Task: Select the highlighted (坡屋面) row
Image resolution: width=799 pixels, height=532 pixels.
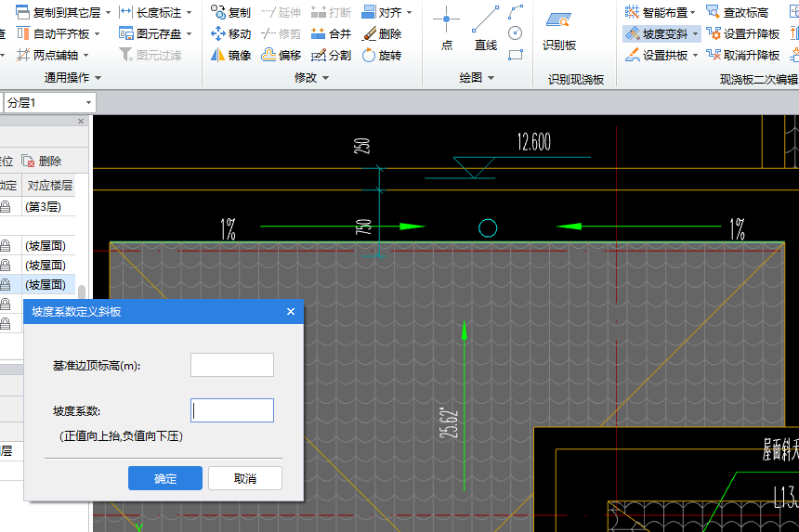Action: [x=36, y=285]
